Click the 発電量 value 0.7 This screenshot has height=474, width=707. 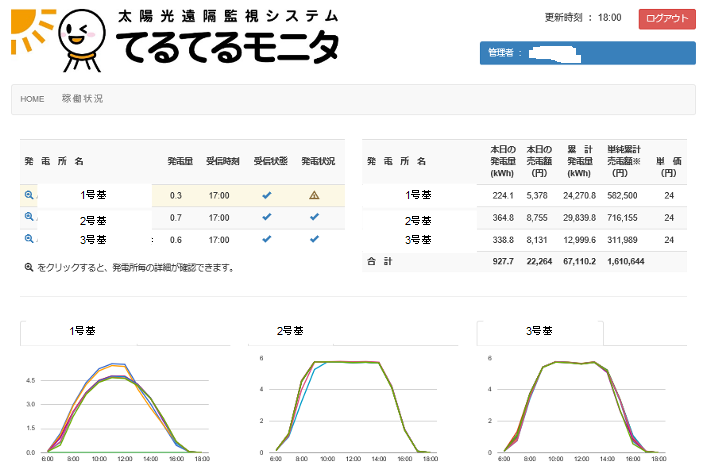175,218
